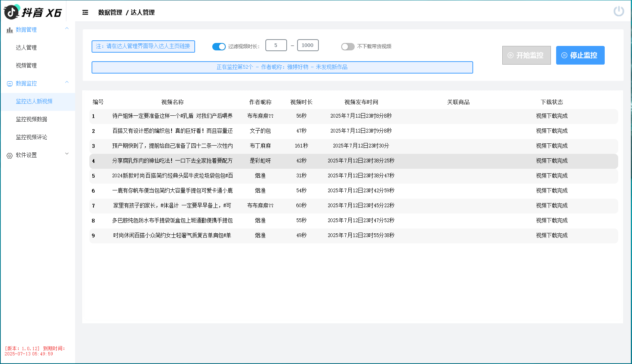Click the 视频发布时间 column header
Screen dimensions: 632x364
tap(361, 102)
